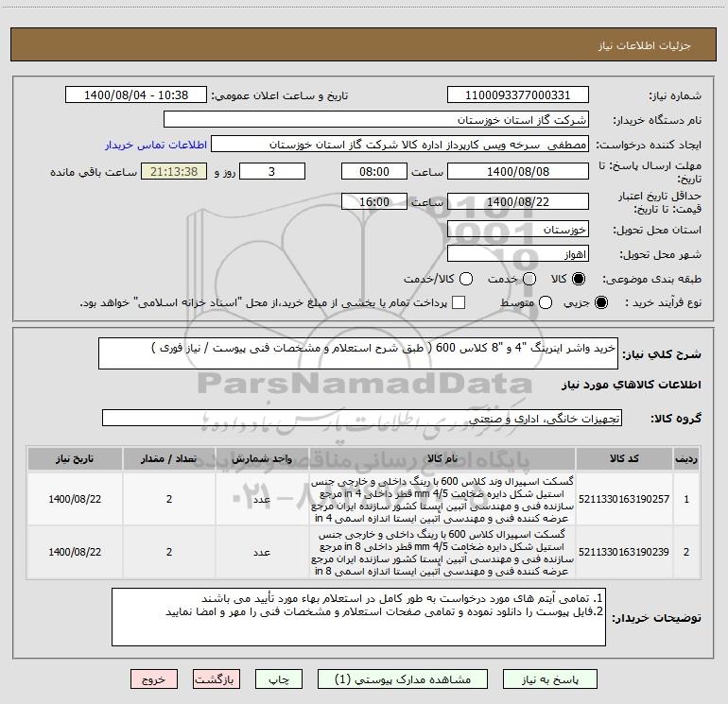
Task: Click the unit عدد in row 2
Action: (x=262, y=552)
